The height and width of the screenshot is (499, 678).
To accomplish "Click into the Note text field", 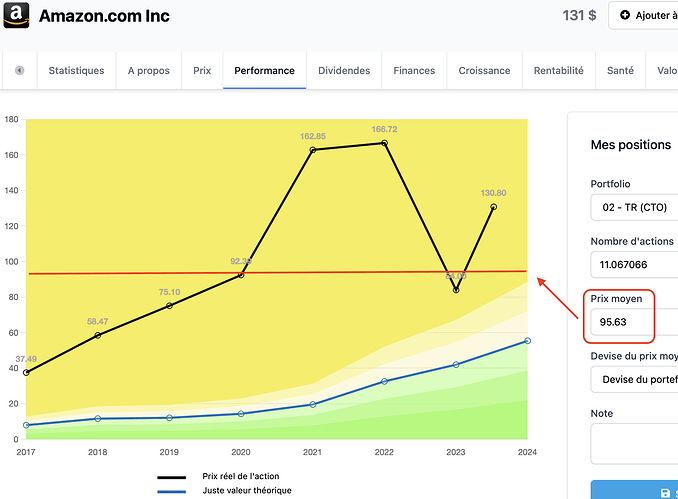I will (x=634, y=444).
